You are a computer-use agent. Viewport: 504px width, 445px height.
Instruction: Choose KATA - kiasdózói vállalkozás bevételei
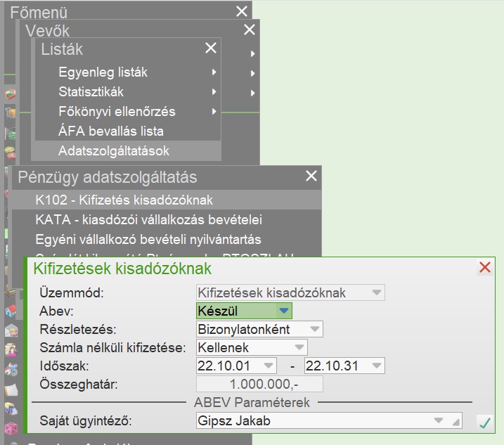point(167,220)
